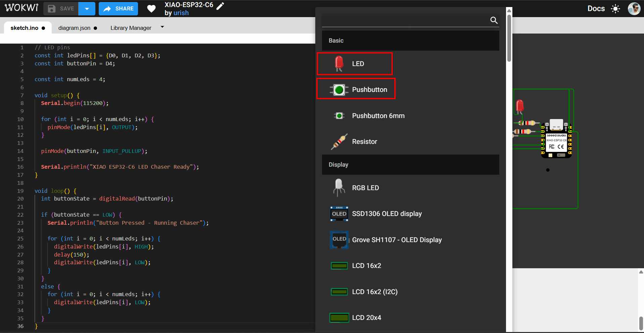Add the SSD1306 OLED display
Screen dimensions: 644x333
[x=410, y=214]
